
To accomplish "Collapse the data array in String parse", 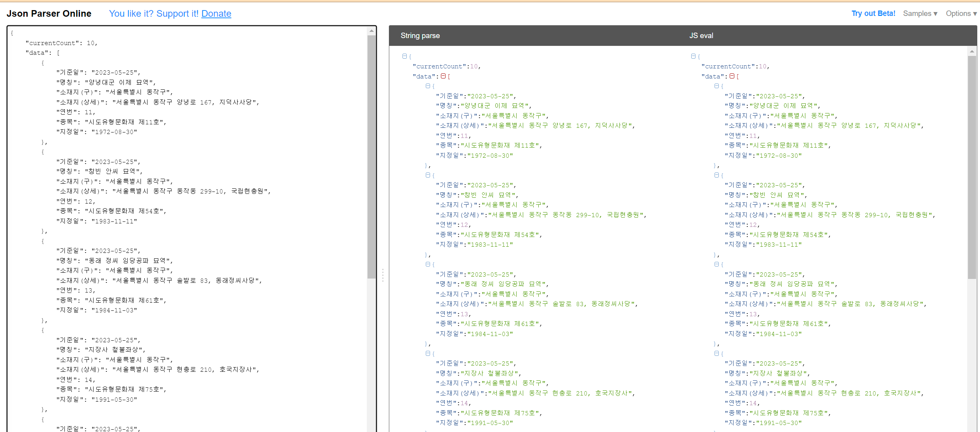I will (x=443, y=76).
